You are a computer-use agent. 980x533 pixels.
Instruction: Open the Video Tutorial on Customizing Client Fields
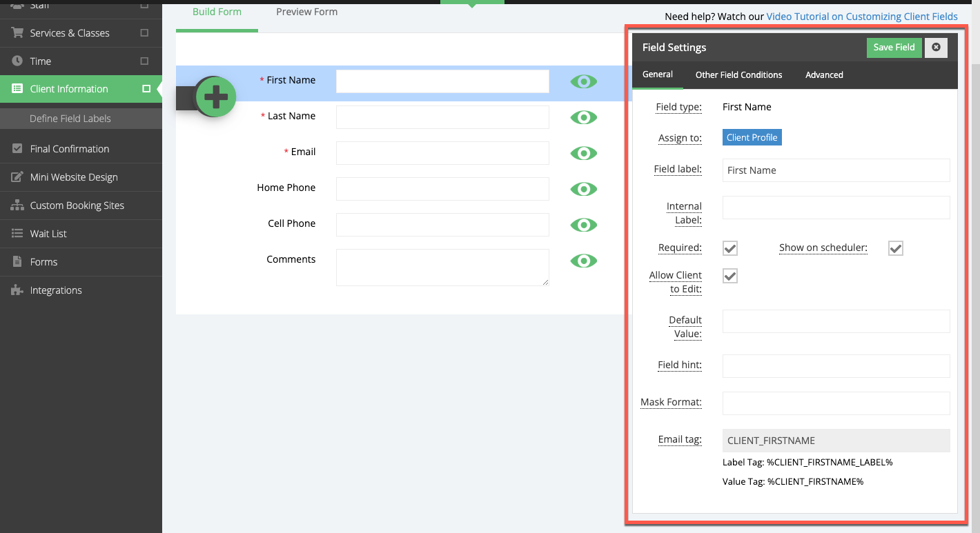pos(861,16)
